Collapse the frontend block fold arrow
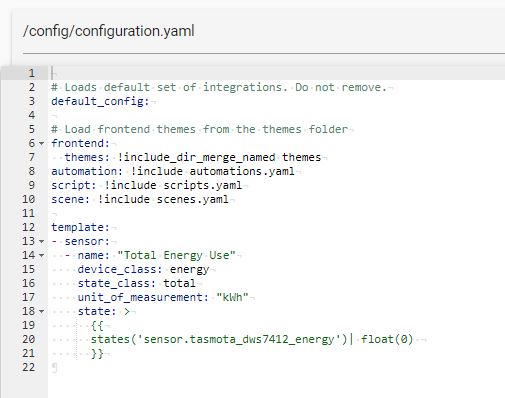This screenshot has height=398, width=505. (41, 144)
